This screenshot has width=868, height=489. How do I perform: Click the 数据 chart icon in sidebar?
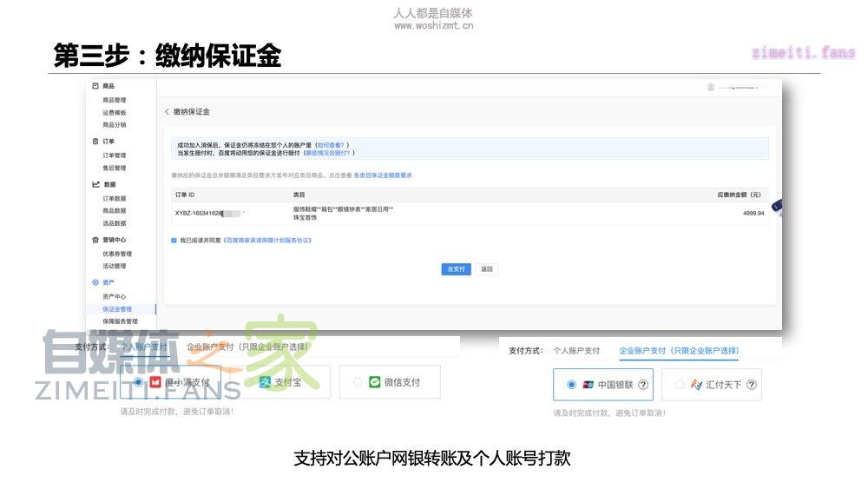pyautogui.click(x=95, y=184)
